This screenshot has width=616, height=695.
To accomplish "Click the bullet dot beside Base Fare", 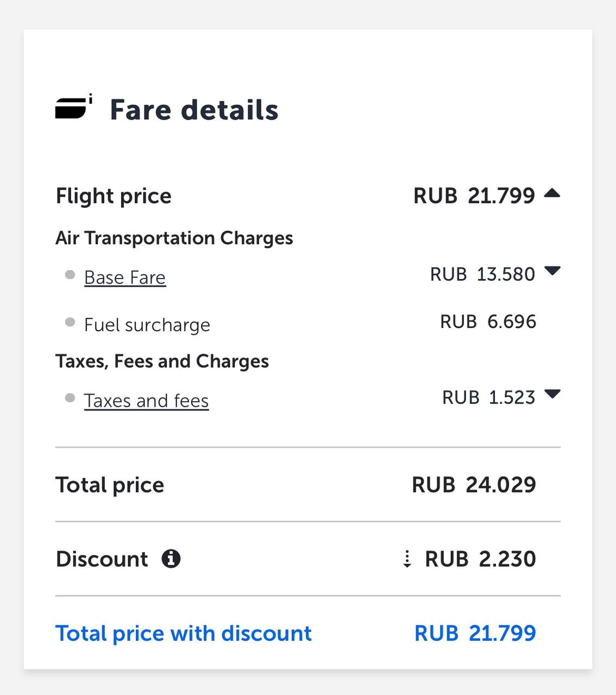I will 70,275.
